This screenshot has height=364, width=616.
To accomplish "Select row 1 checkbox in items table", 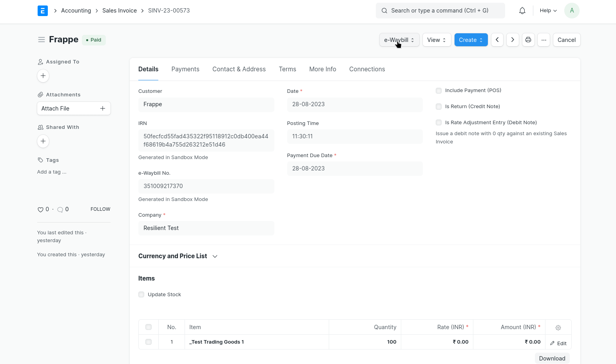I will pyautogui.click(x=149, y=342).
